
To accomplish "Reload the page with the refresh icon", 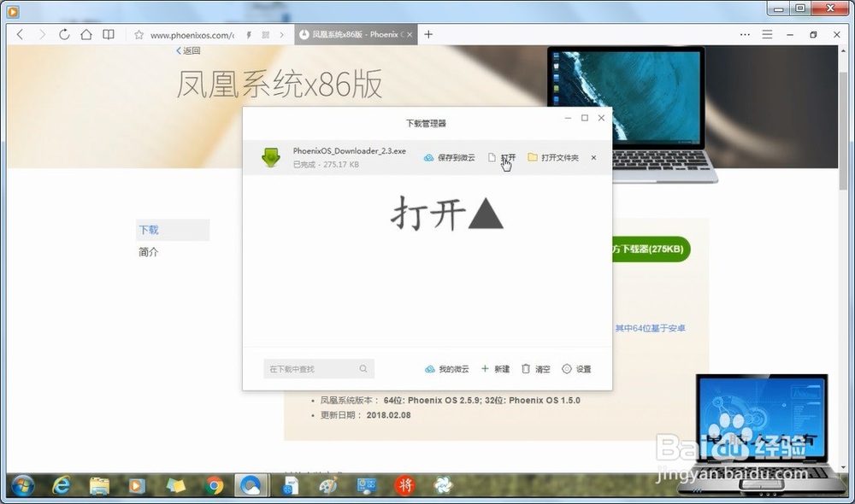I will pos(64,34).
